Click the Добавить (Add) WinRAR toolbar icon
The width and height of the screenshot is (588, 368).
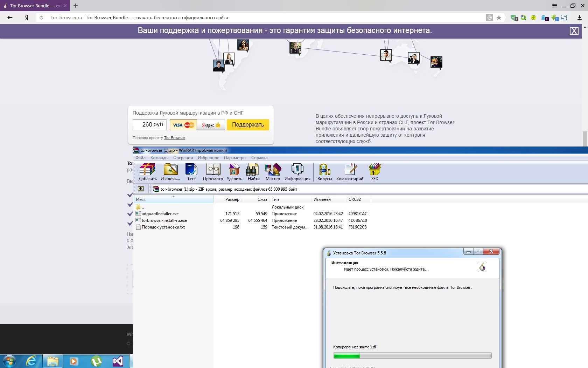pyautogui.click(x=147, y=172)
